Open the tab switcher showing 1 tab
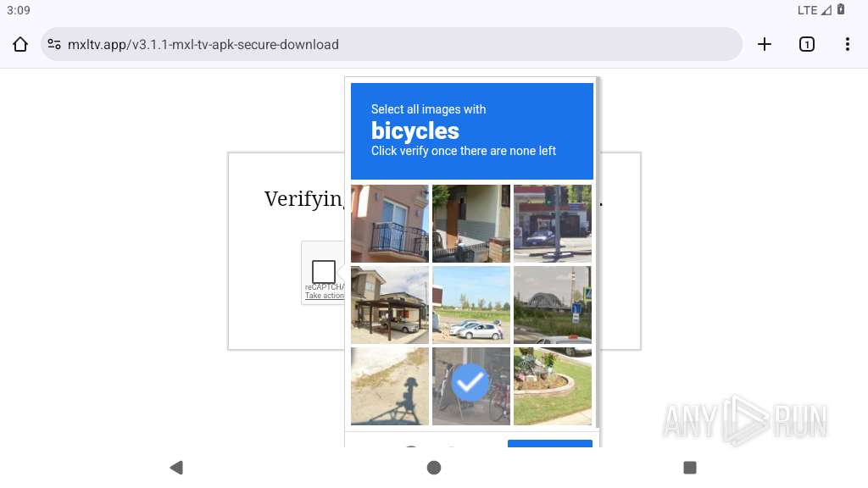This screenshot has height=488, width=868. (x=807, y=44)
